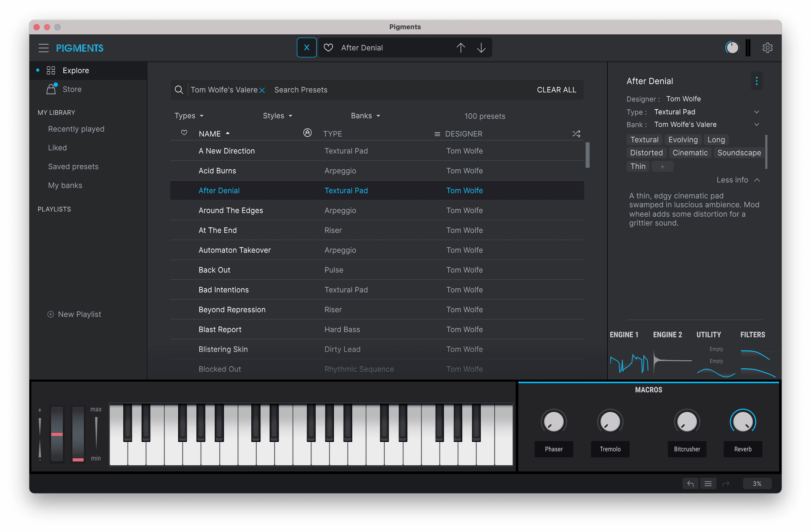Select the Blast Report preset
Viewport: 811px width, 532px height.
[377, 329]
